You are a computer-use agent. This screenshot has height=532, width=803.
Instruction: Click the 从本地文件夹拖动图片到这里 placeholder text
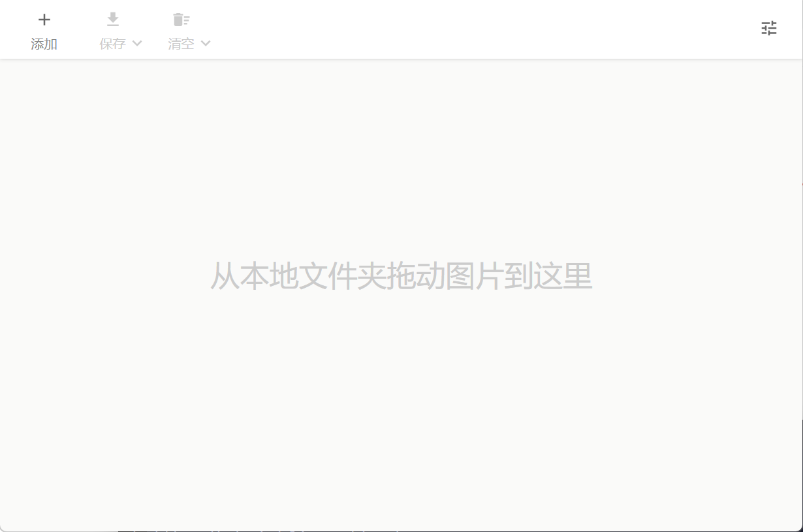(401, 276)
